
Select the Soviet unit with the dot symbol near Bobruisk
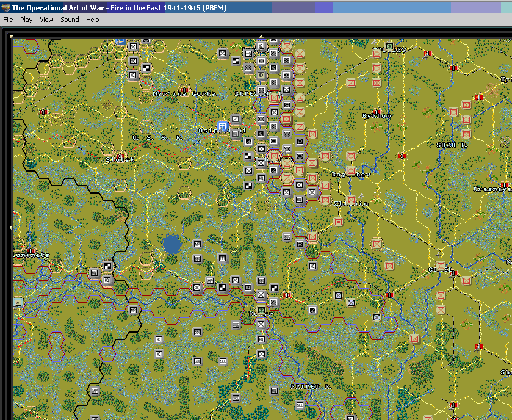click(299, 170)
